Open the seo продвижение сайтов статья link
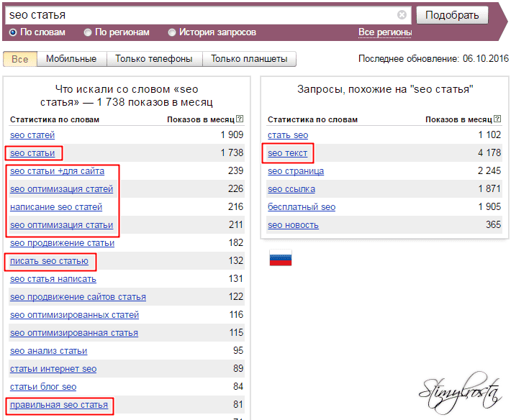Viewport: 511px width, 420px height. (x=78, y=297)
